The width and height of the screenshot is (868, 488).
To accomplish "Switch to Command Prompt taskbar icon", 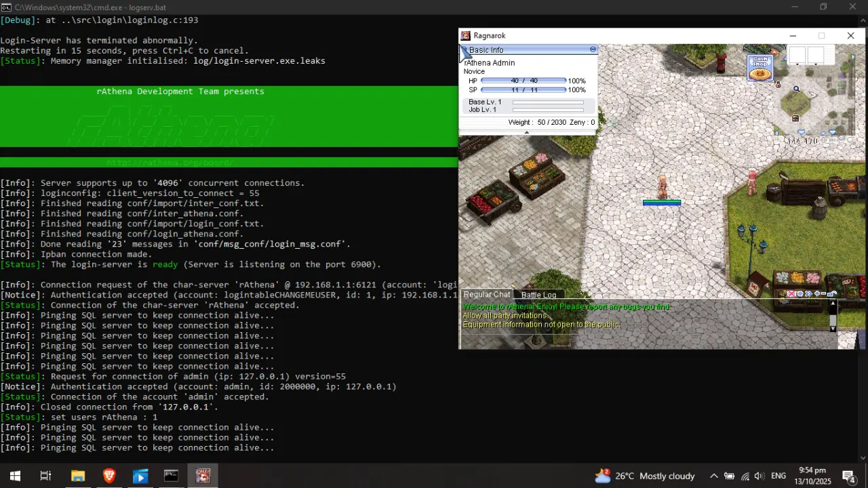I will click(171, 476).
